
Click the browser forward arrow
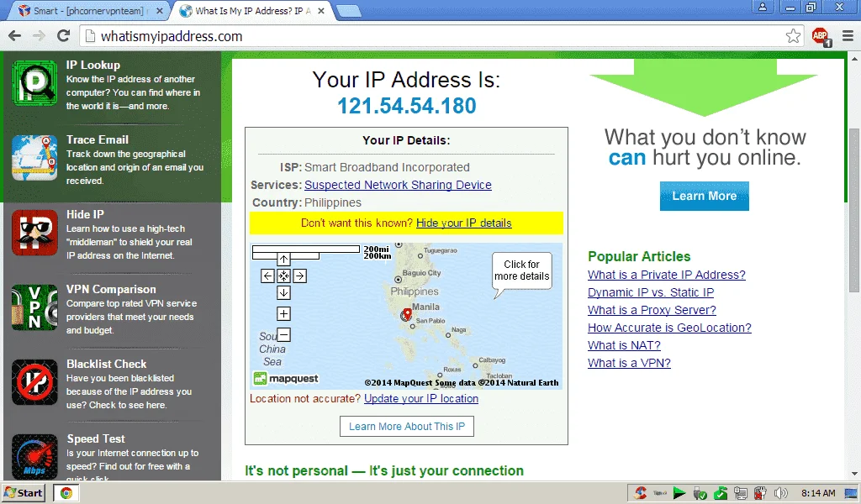coord(39,36)
